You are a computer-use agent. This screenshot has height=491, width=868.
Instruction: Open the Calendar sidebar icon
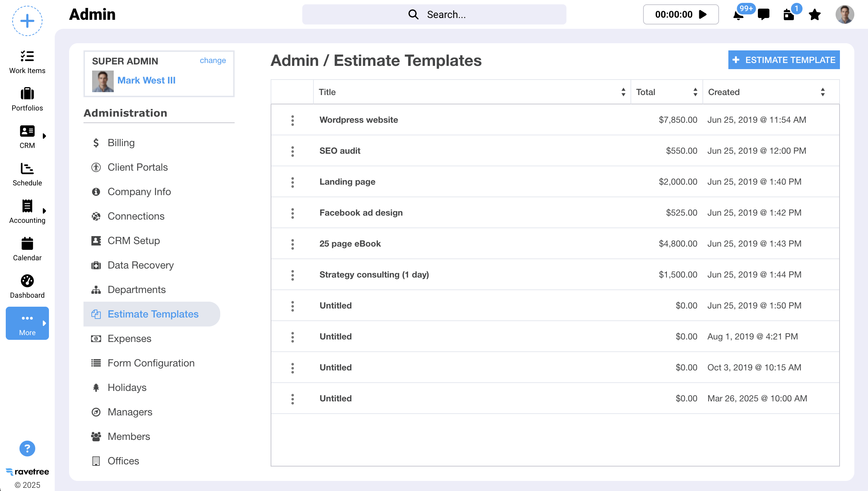click(27, 243)
